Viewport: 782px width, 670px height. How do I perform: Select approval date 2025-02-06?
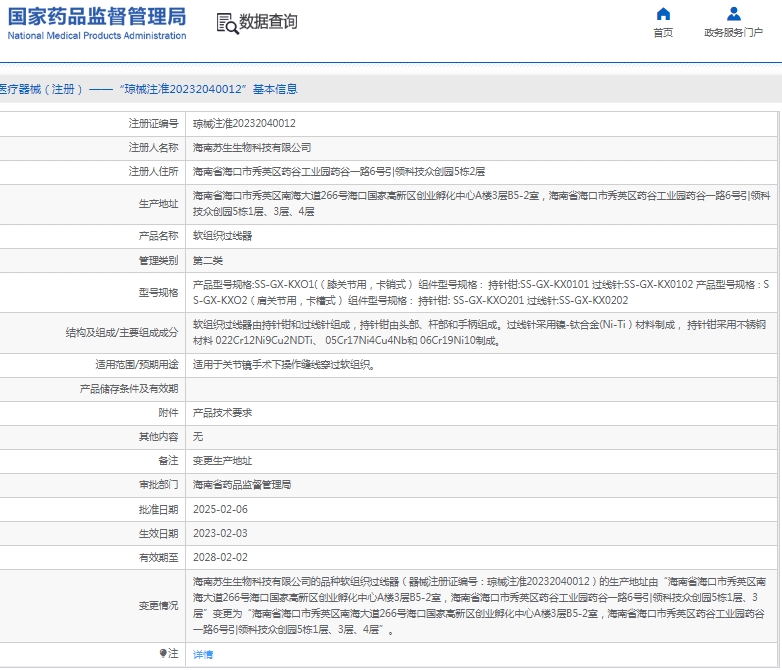tap(220, 509)
